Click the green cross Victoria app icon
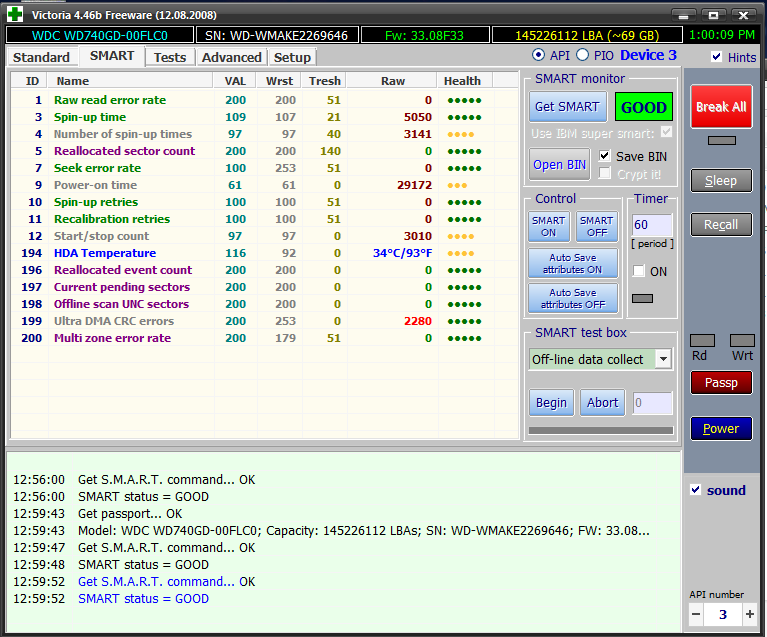The width and height of the screenshot is (767, 637). 15,14
